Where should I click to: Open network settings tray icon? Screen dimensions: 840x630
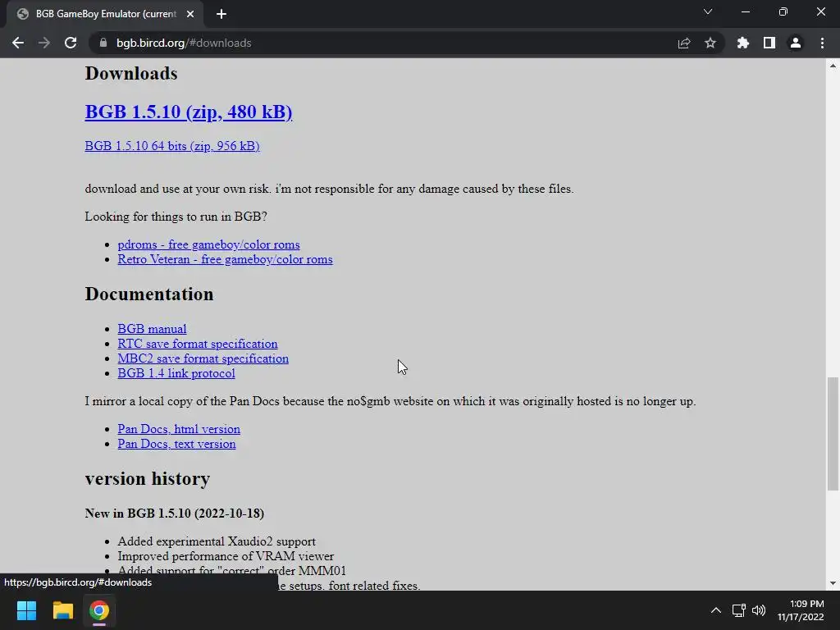pyautogui.click(x=739, y=610)
